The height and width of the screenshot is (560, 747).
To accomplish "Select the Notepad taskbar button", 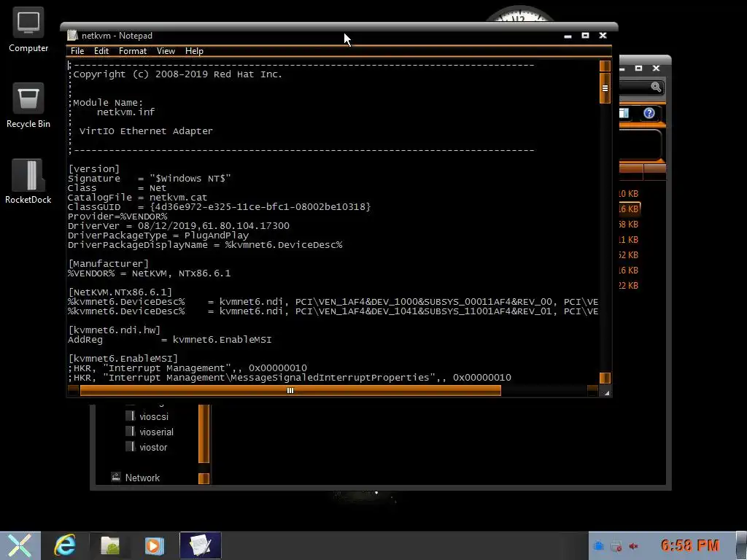I will (x=200, y=545).
